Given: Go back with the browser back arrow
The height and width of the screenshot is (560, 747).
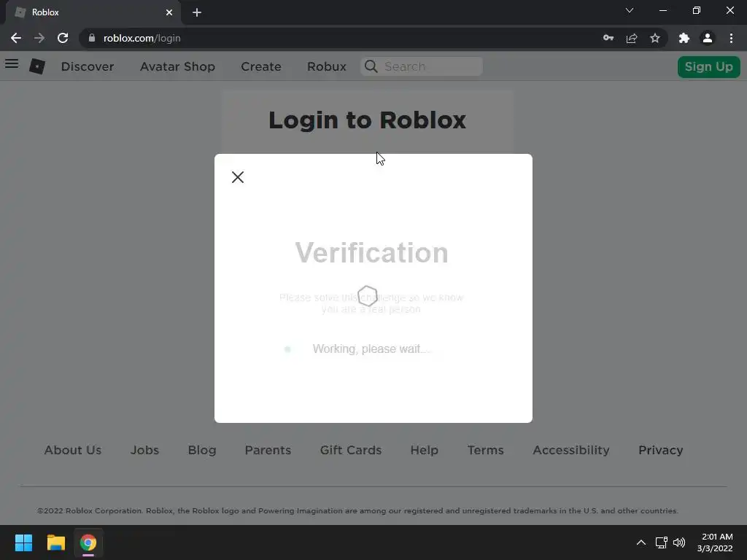Looking at the screenshot, I should [x=16, y=38].
